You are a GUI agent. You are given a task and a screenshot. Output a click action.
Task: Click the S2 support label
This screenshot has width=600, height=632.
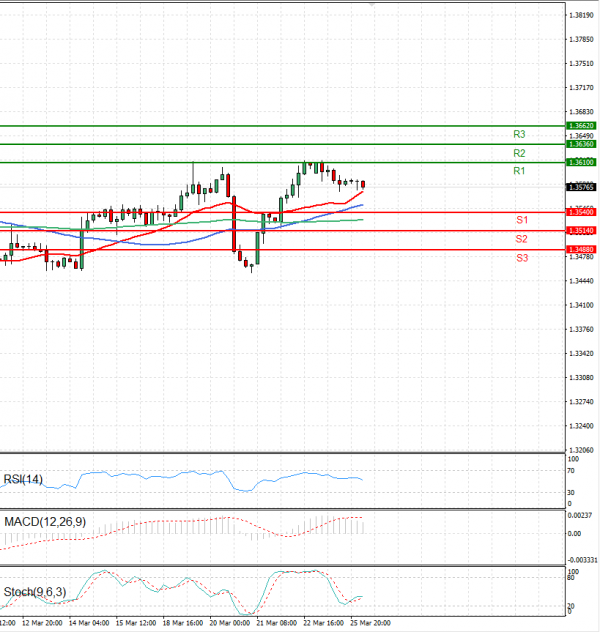(521, 239)
